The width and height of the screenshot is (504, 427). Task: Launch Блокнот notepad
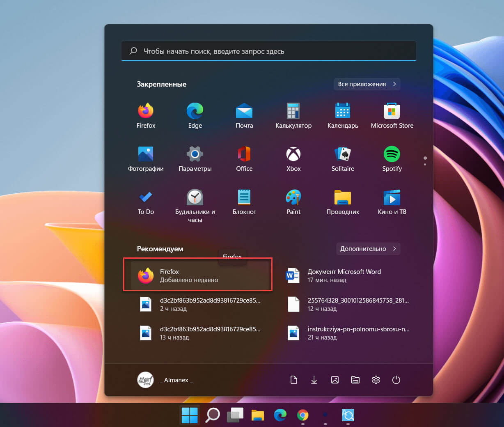244,202
